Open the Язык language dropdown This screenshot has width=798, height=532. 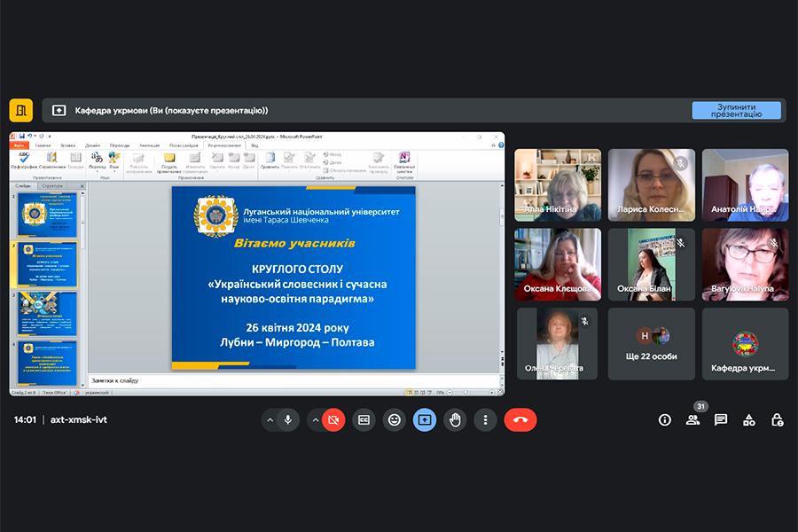tap(114, 160)
